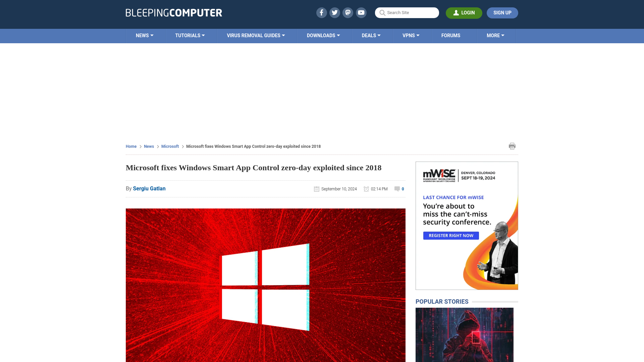Click the BleepingComputer Twitter icon
The image size is (644, 362).
335,12
